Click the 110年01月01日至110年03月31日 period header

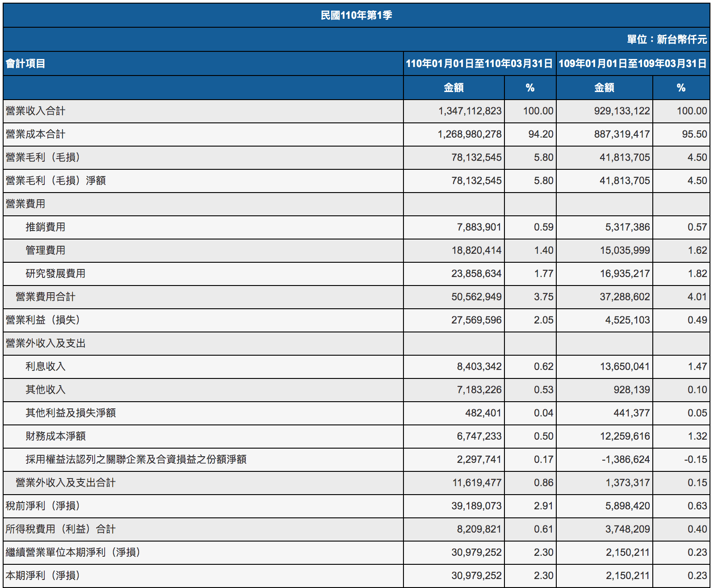tap(479, 63)
